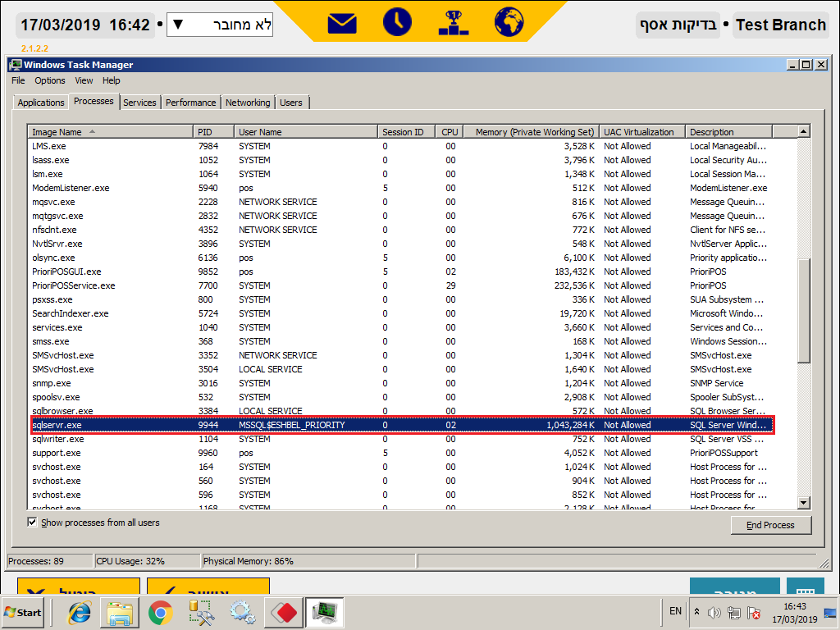Click the Task Manager title bar icon
Viewport: 840px width, 630px height.
pyautogui.click(x=16, y=65)
